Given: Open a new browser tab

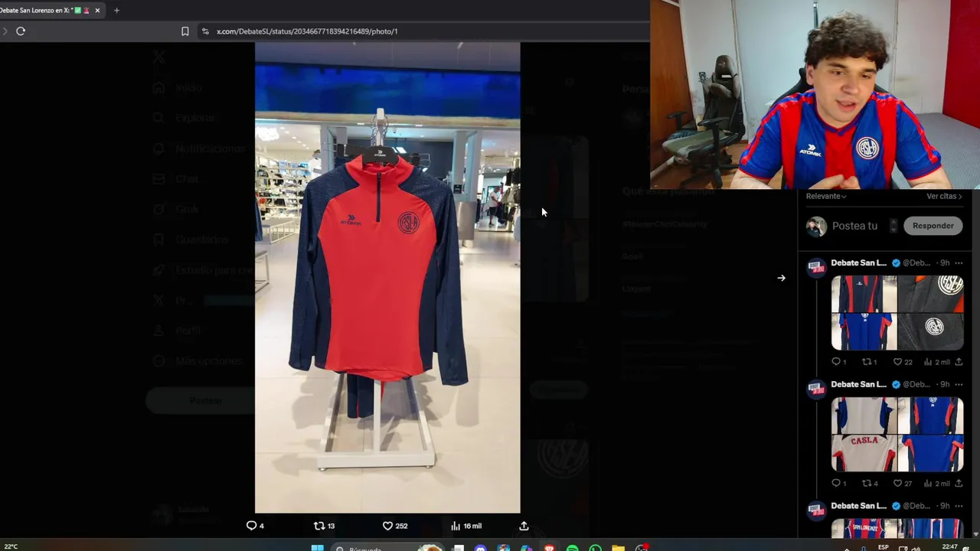Looking at the screenshot, I should pyautogui.click(x=116, y=10).
